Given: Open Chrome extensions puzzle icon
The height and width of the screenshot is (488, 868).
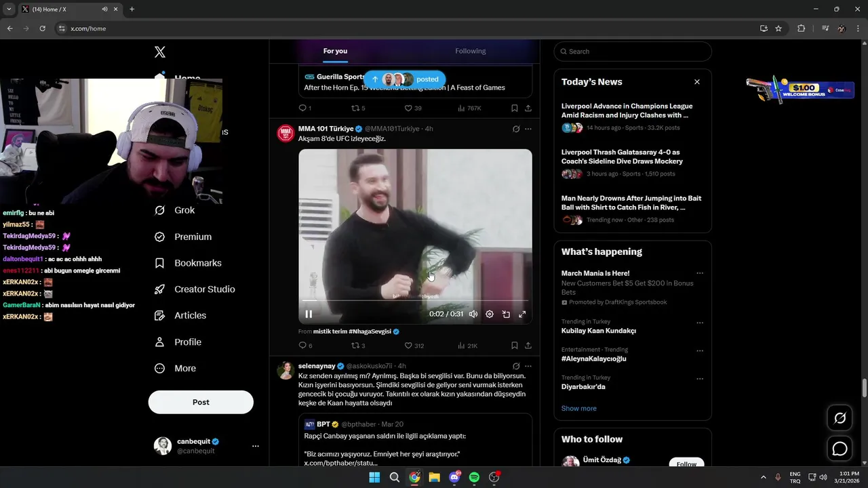Looking at the screenshot, I should pyautogui.click(x=802, y=28).
